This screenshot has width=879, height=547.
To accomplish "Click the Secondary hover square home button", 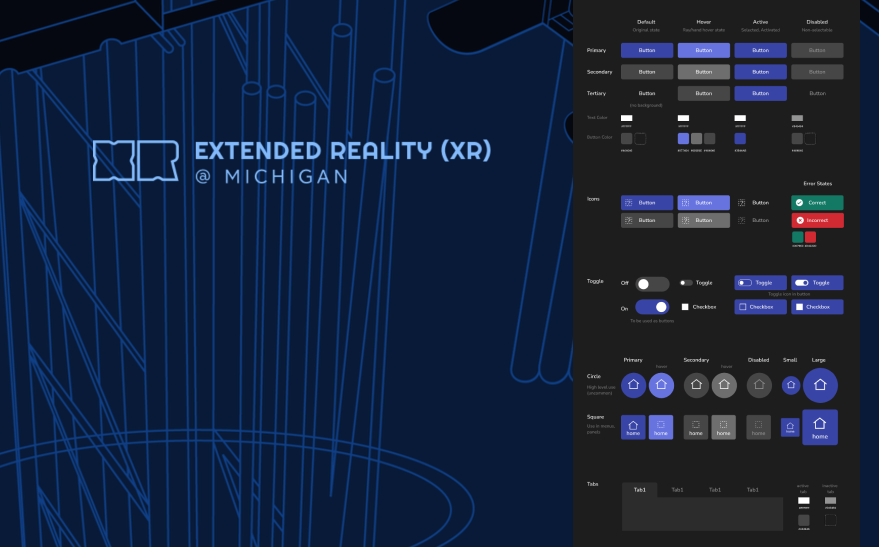I will (x=724, y=427).
